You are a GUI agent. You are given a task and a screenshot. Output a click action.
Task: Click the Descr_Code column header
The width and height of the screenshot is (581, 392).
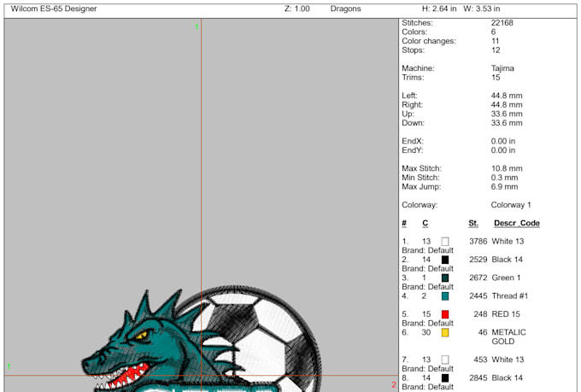(517, 223)
